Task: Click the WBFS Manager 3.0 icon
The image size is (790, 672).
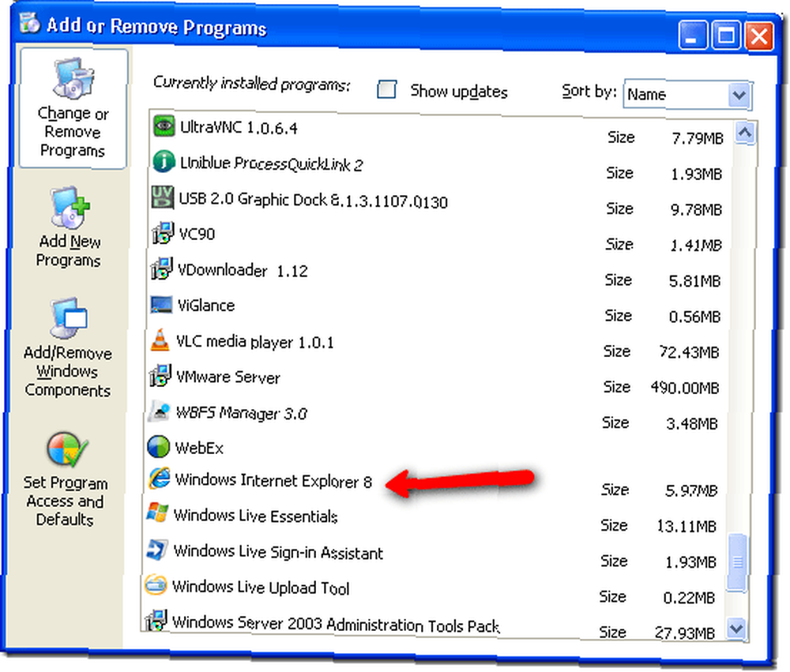Action: click(x=160, y=411)
